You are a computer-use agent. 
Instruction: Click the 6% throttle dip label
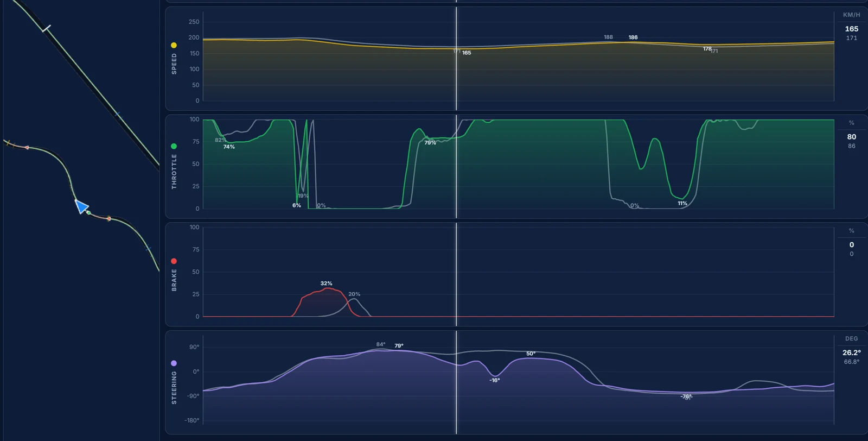pyautogui.click(x=296, y=205)
